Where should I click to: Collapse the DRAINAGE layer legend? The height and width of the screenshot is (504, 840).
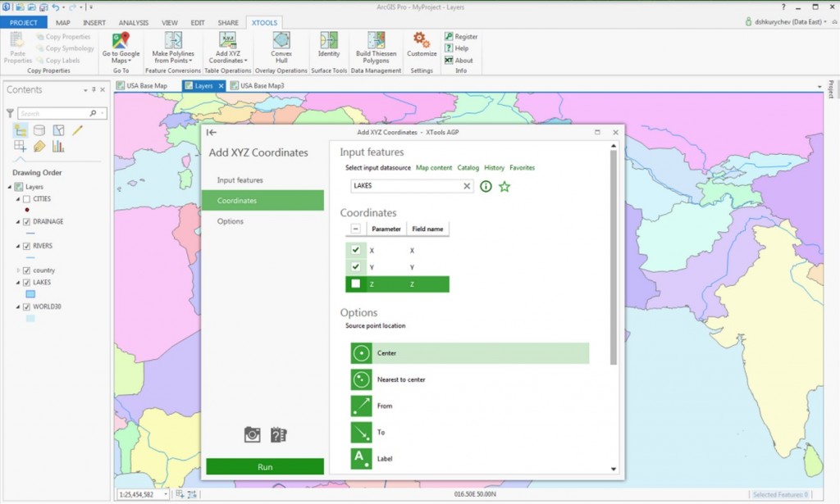click(18, 221)
